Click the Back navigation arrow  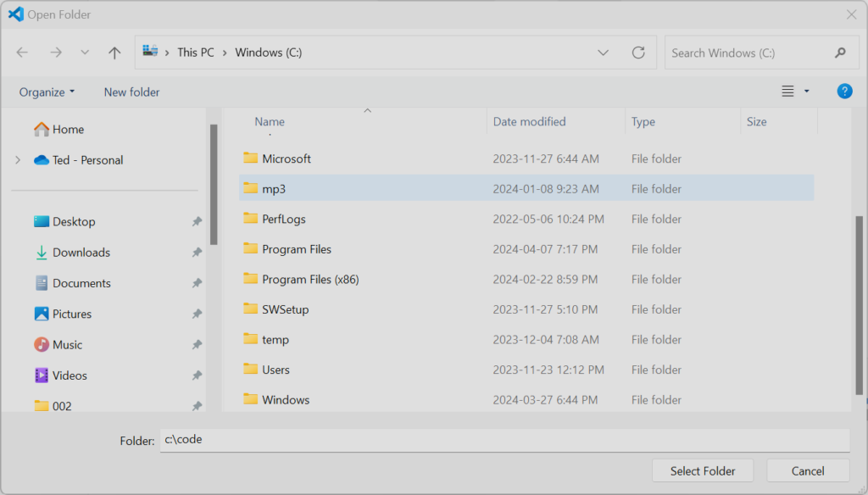point(22,53)
